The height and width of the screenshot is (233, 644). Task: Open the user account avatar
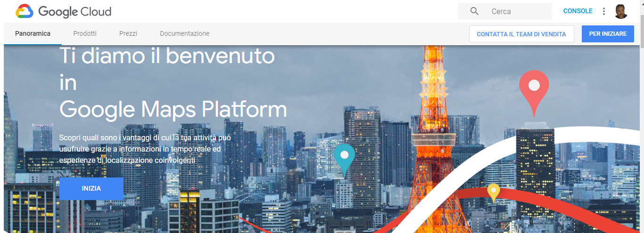coord(621,11)
